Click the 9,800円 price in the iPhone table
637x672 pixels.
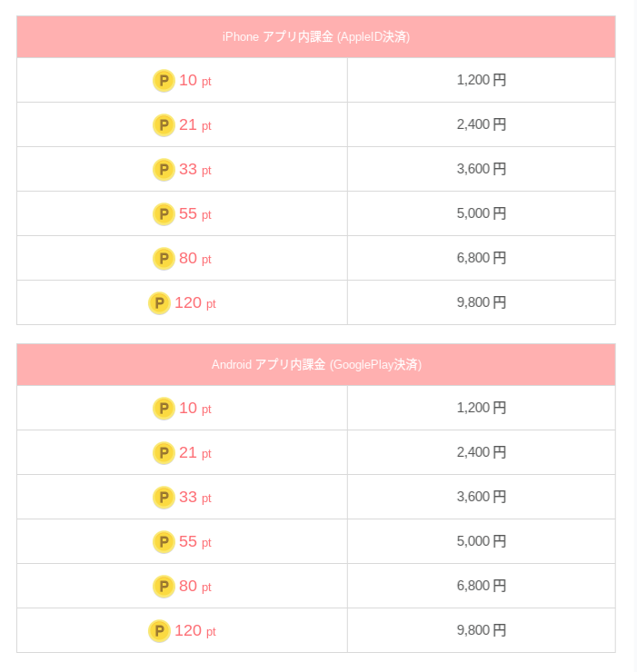(481, 302)
